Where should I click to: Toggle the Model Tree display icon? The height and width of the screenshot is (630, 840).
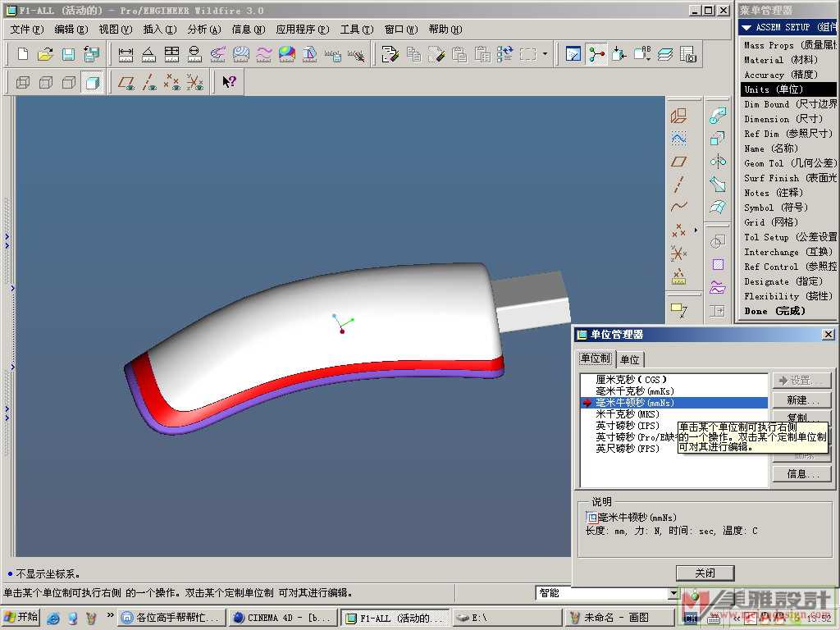596,54
